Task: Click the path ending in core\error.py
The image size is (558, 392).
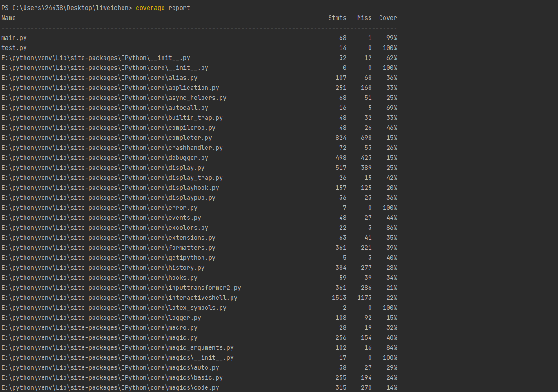Action: [x=99, y=208]
